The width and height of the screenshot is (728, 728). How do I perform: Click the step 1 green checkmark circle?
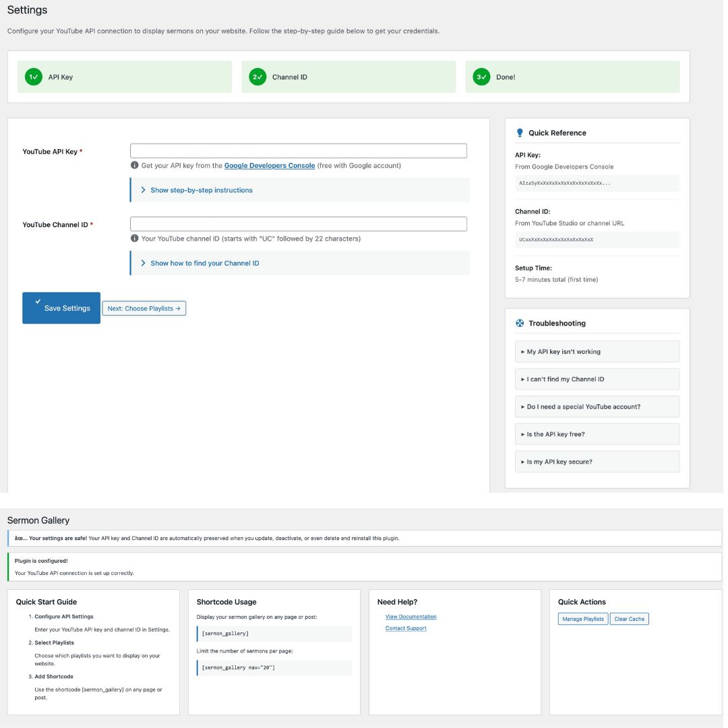[x=33, y=77]
